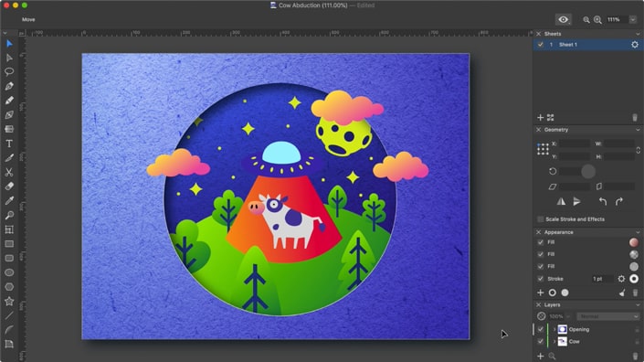The image size is (644, 362).
Task: Toggle the first Fill checkbox
Action: pos(541,242)
